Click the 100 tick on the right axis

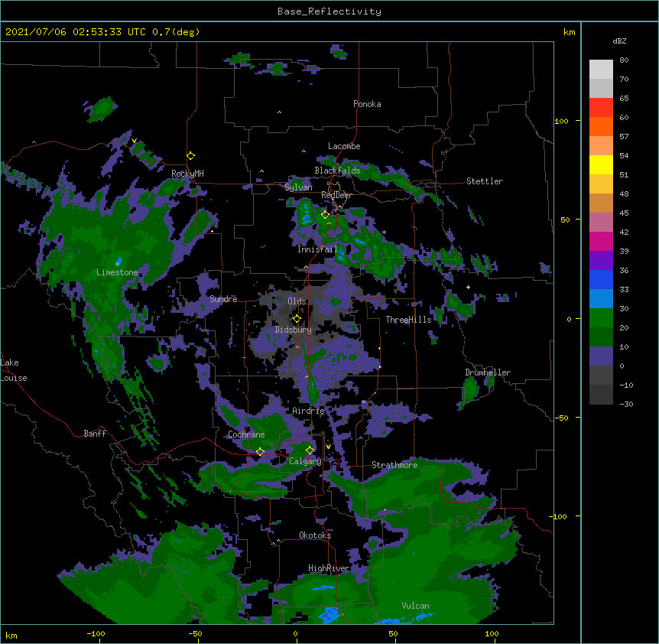click(561, 121)
